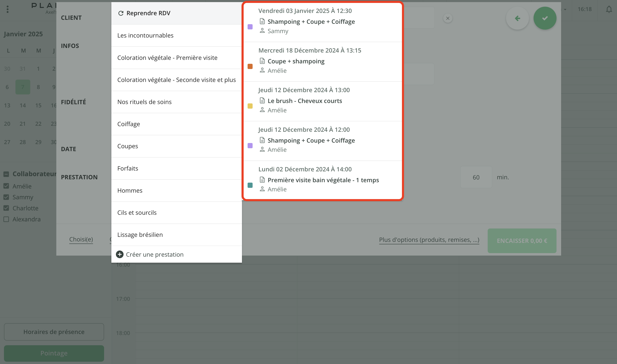Image resolution: width=617 pixels, height=364 pixels.
Task: Uncheck the Amélie collaborator checkbox
Action: pos(6,186)
